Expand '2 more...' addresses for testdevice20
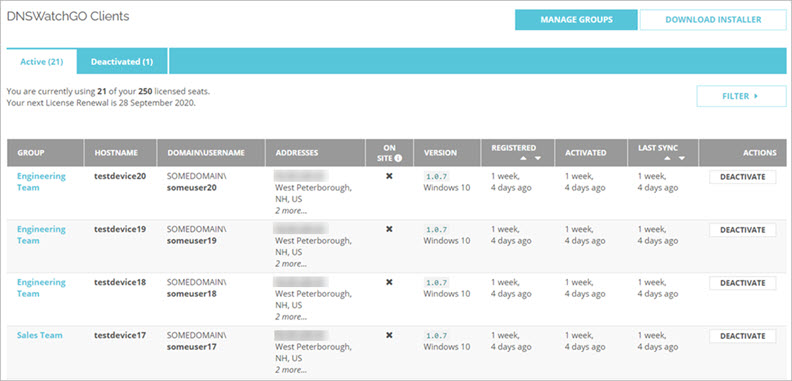Screen dimensions: 792x381 [x=291, y=211]
